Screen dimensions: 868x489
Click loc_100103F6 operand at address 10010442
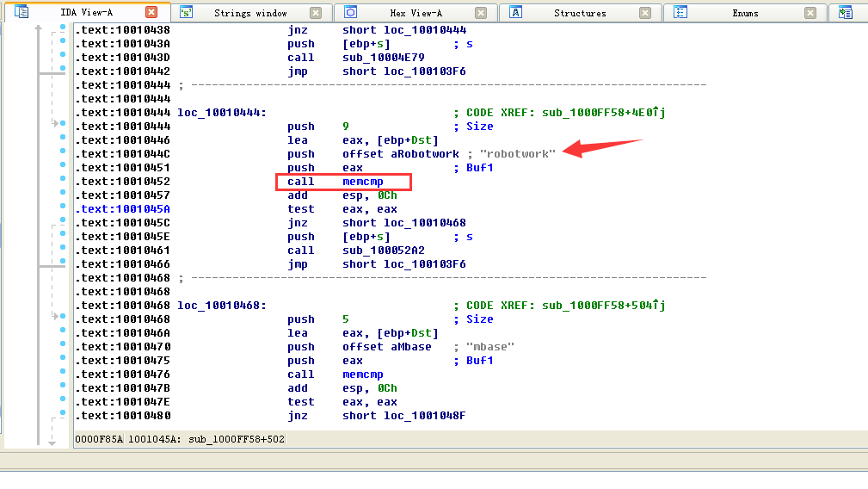[425, 71]
